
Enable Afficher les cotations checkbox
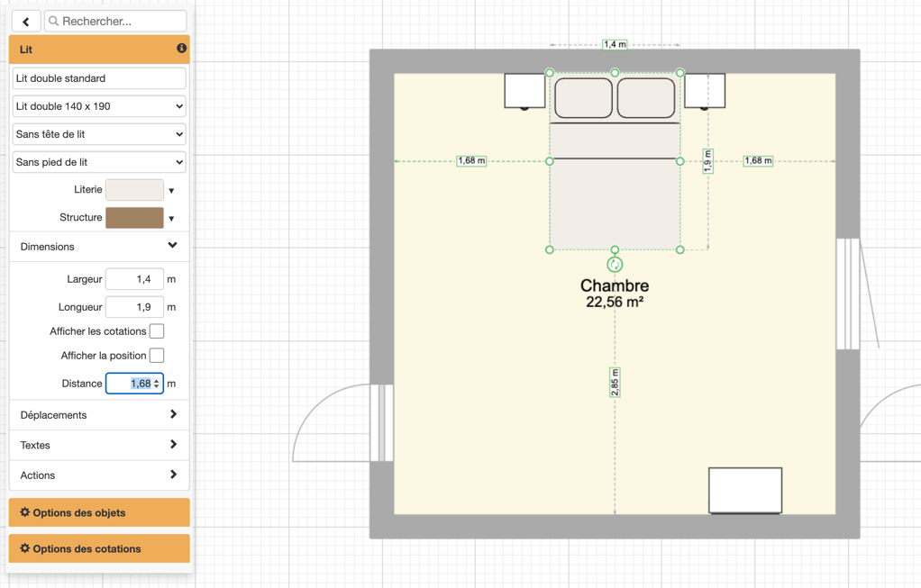pyautogui.click(x=157, y=331)
